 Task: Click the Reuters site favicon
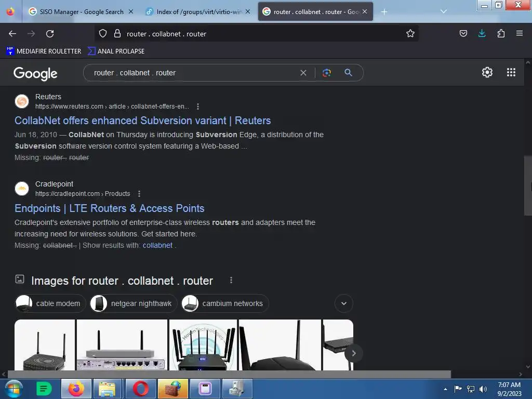[x=22, y=101]
